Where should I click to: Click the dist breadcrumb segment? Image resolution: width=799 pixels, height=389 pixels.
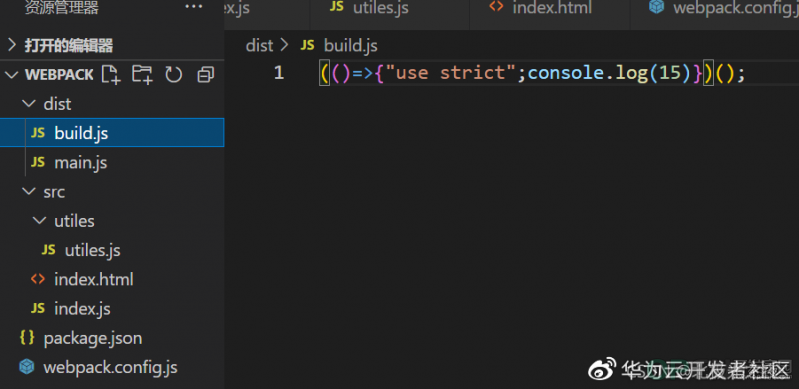pos(259,45)
